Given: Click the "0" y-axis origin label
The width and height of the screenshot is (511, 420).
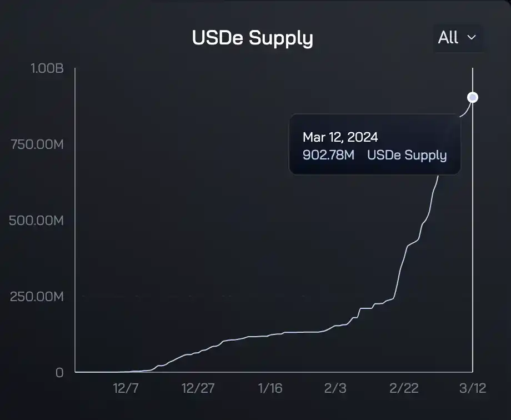Looking at the screenshot, I should (x=59, y=372).
